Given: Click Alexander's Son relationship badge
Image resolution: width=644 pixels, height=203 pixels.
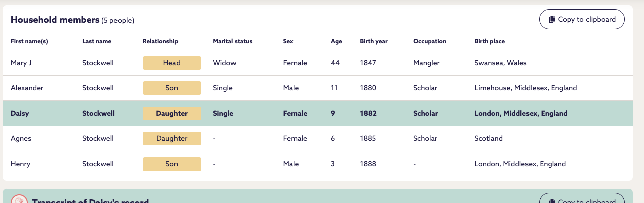Looking at the screenshot, I should point(171,88).
